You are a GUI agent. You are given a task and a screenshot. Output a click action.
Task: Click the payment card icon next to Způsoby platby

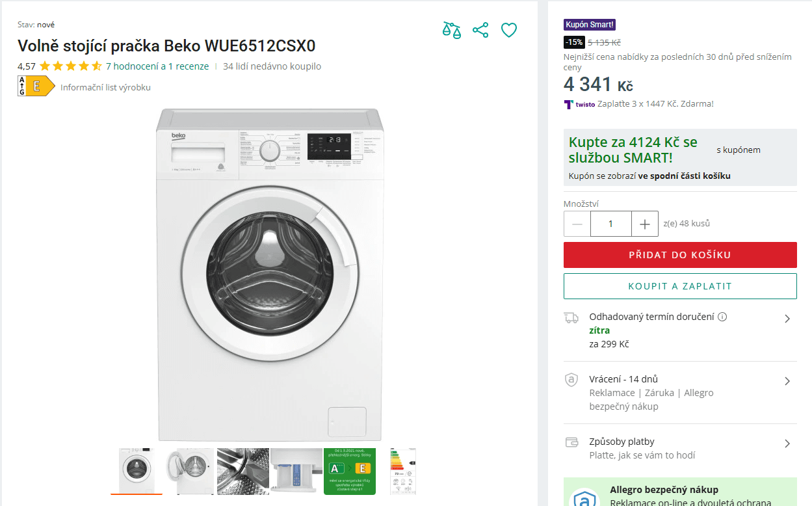571,442
